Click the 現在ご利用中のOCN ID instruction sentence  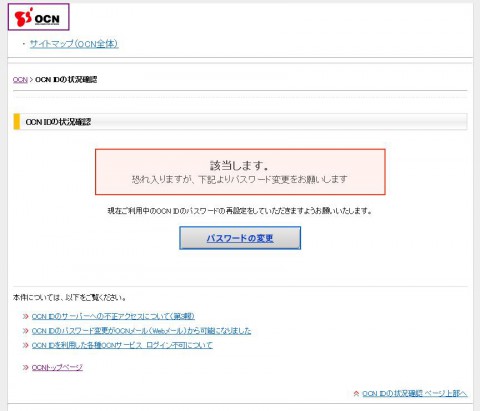(x=240, y=211)
